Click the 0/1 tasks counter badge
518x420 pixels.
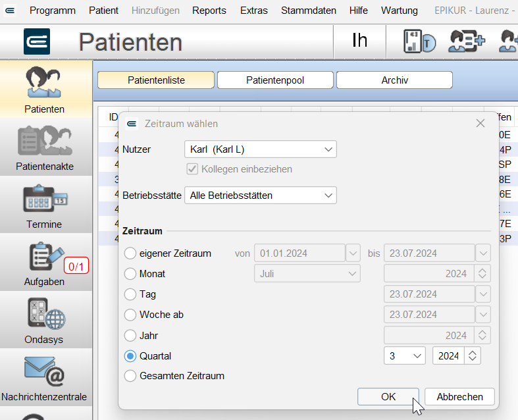(x=76, y=266)
